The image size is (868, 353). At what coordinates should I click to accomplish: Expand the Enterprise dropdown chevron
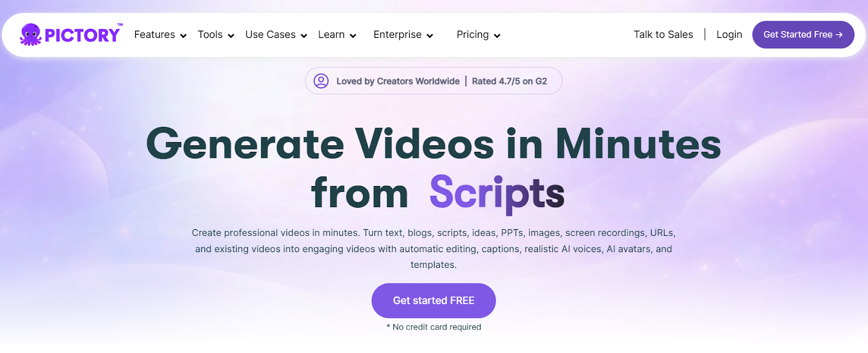coord(430,36)
